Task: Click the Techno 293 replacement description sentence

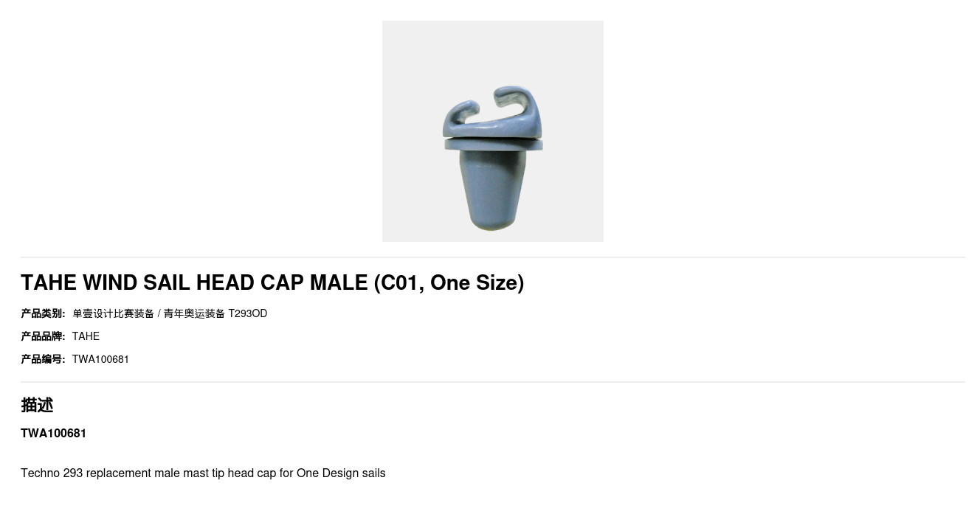Action: [x=203, y=473]
